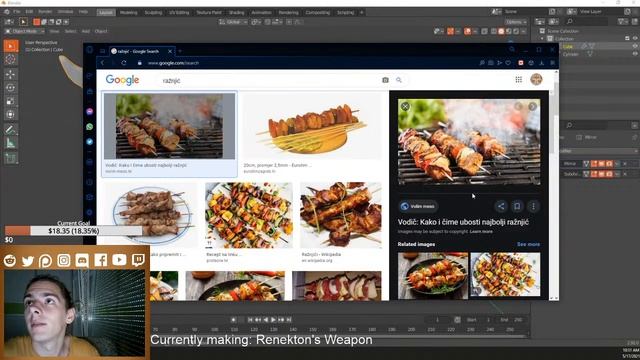
Task: Click the browser downloads icon
Action: [542, 63]
